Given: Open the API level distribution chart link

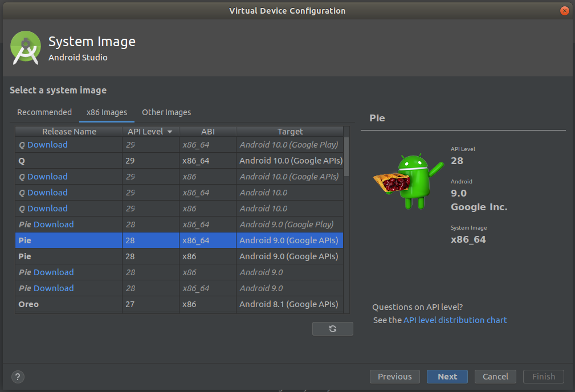Looking at the screenshot, I should click(455, 320).
